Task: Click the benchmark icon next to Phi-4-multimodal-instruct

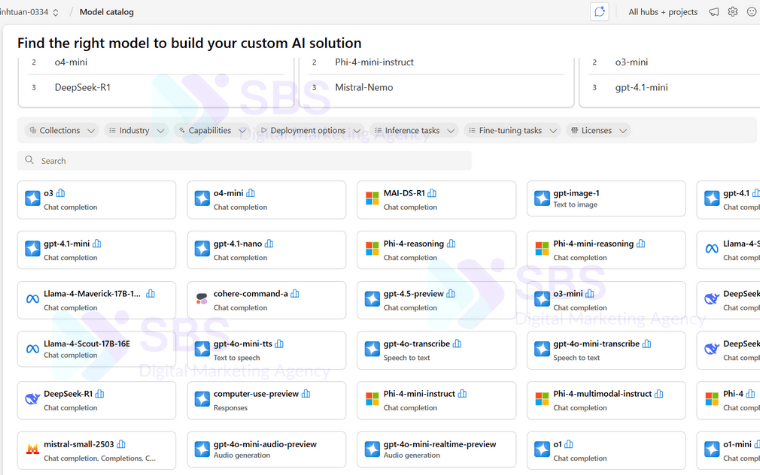Action: (659, 394)
